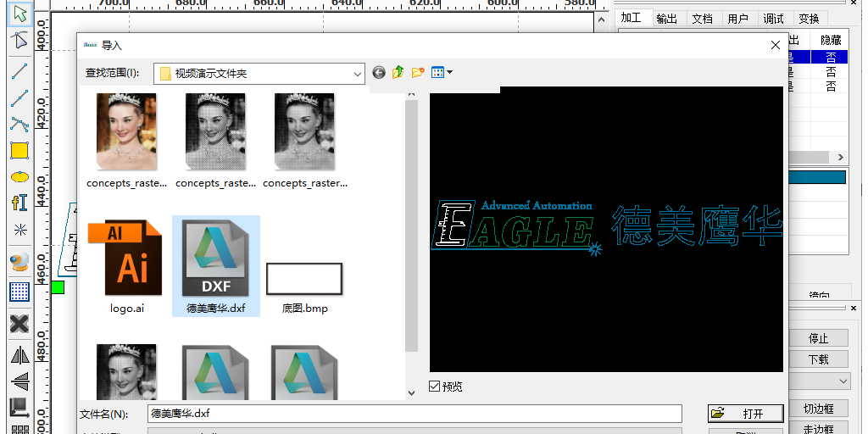This screenshot has height=434, width=868.
Task: Click the camera capture tool icon
Action: [20, 264]
